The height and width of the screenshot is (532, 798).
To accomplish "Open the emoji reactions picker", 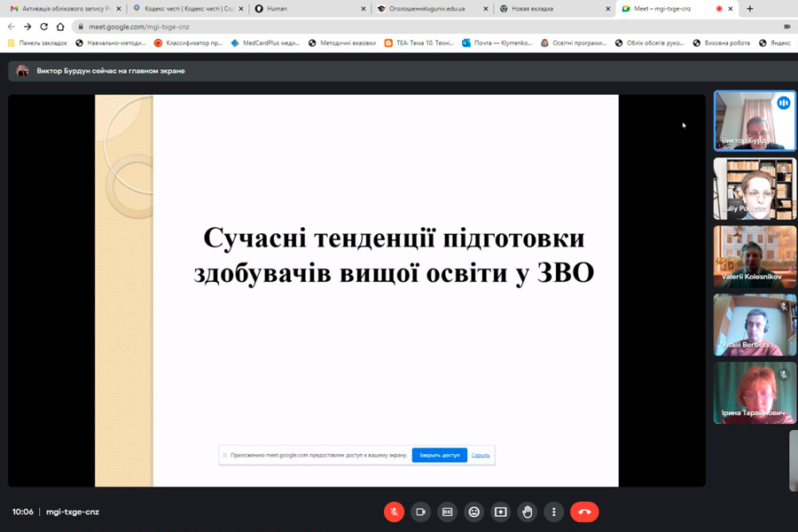I will click(x=474, y=512).
